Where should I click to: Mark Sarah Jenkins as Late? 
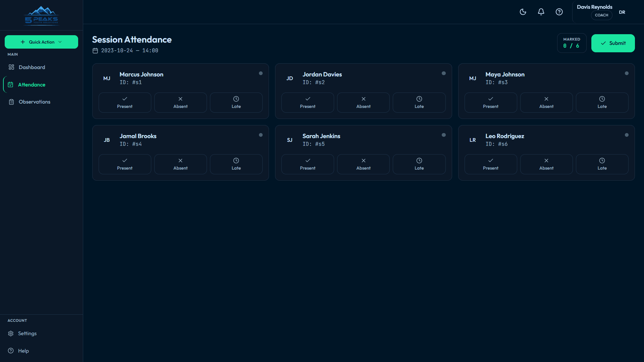[419, 164]
